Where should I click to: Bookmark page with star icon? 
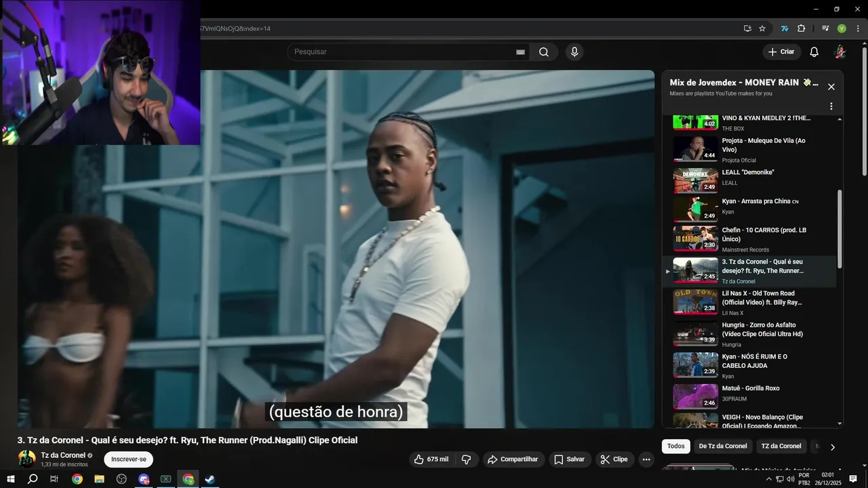[x=762, y=28]
